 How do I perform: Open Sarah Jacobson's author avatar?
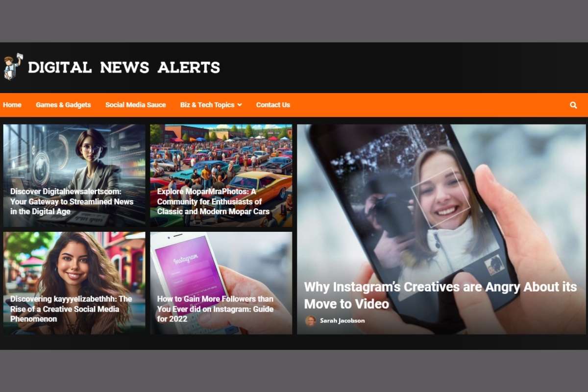(x=311, y=320)
